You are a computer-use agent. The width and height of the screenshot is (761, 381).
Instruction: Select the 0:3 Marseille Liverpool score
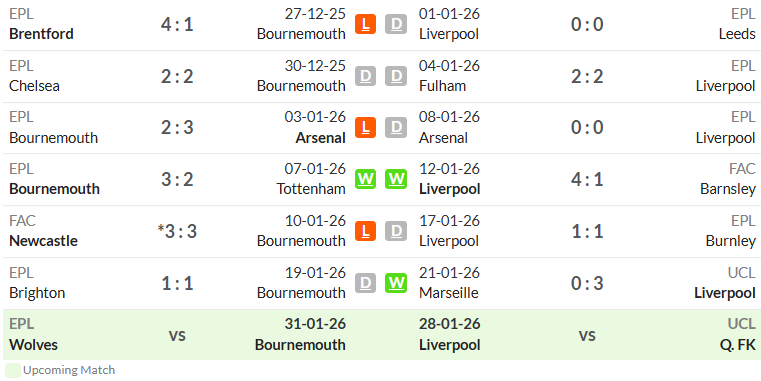coord(587,283)
